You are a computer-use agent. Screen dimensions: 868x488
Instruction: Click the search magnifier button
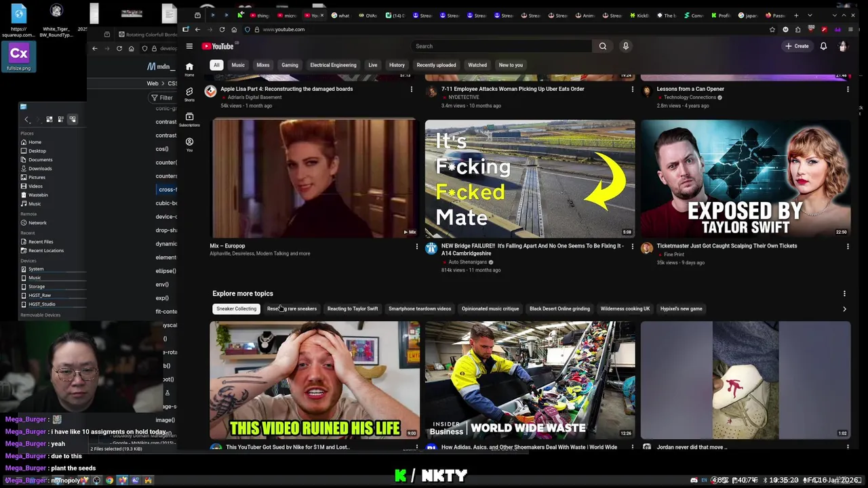(x=603, y=46)
